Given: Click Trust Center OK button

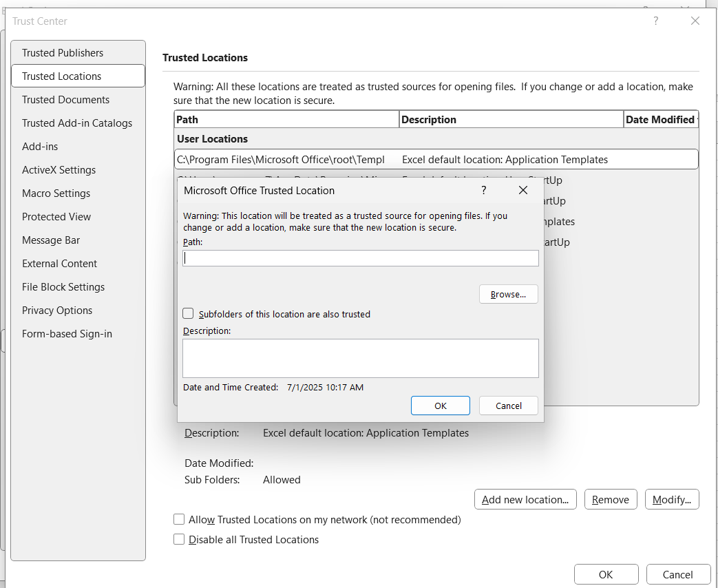Looking at the screenshot, I should coord(606,574).
